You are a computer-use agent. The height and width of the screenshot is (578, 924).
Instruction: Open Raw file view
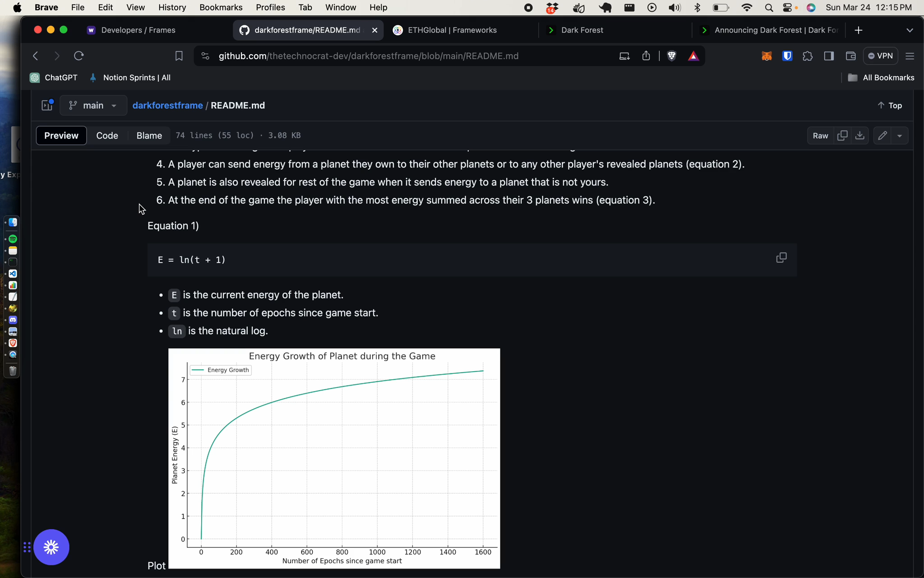pyautogui.click(x=820, y=135)
